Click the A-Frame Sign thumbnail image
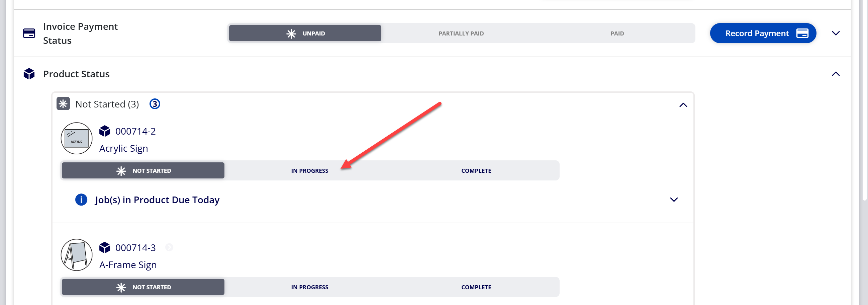Image resolution: width=868 pixels, height=305 pixels. click(77, 255)
